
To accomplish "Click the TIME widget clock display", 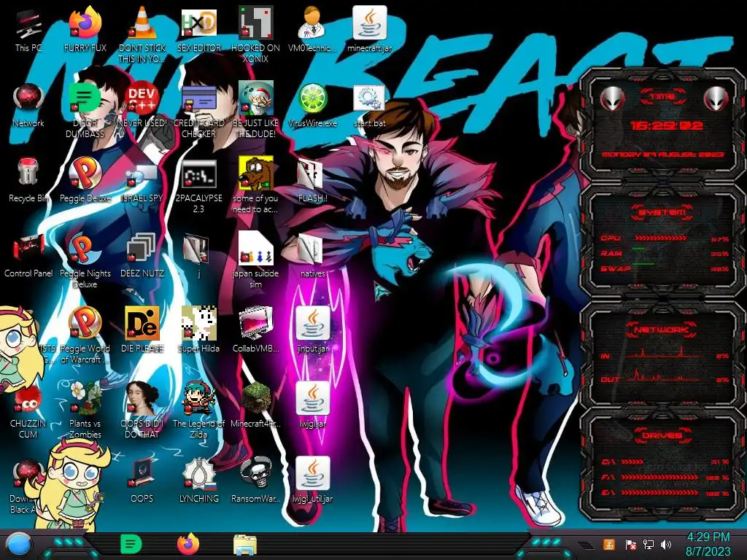I will (x=666, y=125).
